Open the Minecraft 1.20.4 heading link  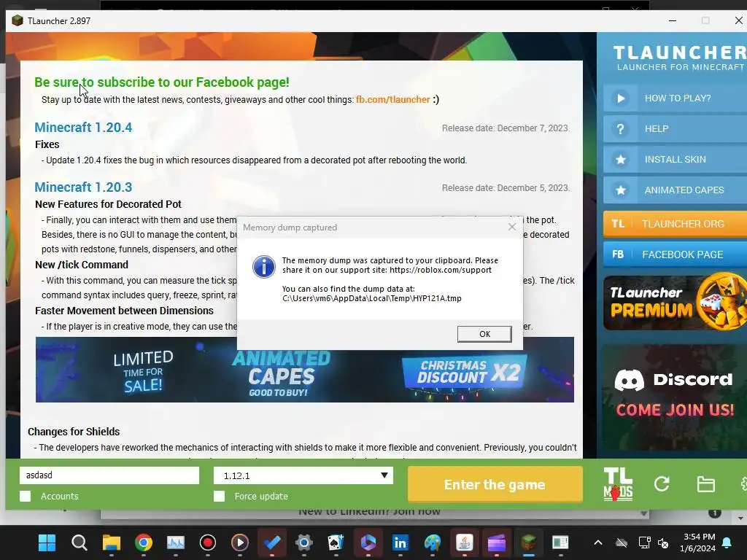coord(83,127)
